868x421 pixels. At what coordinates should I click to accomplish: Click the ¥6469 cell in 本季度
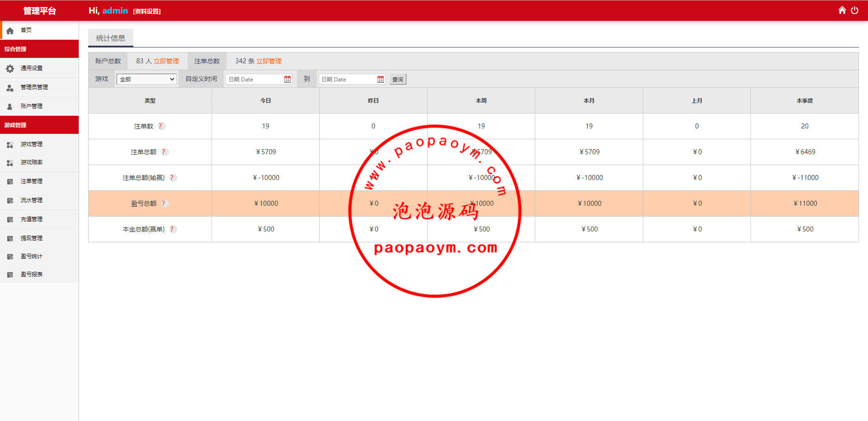pyautogui.click(x=805, y=152)
